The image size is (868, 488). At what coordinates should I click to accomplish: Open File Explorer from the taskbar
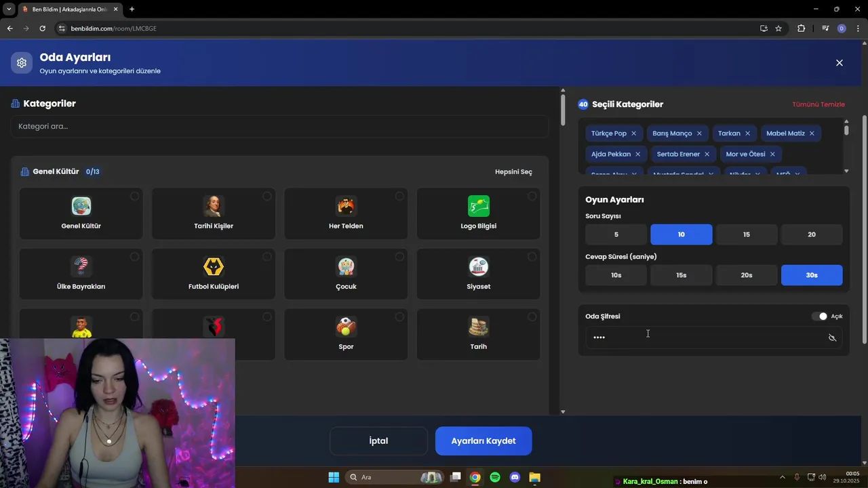click(534, 477)
